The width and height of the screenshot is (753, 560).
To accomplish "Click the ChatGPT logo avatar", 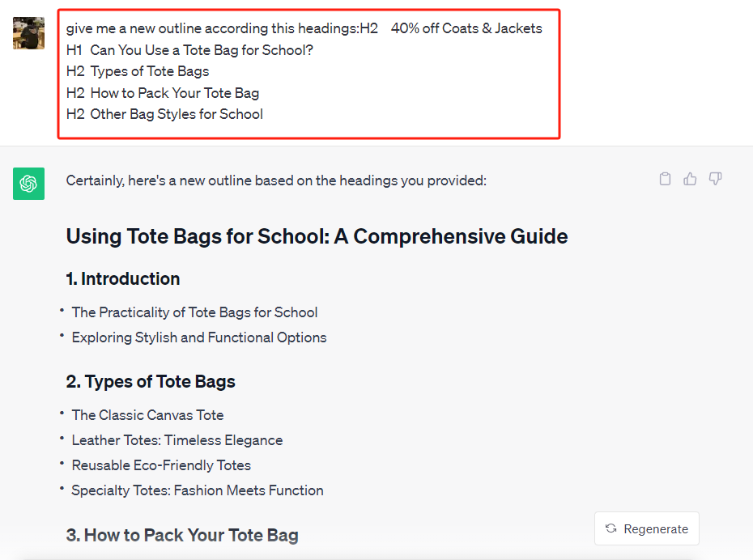I will click(x=29, y=184).
